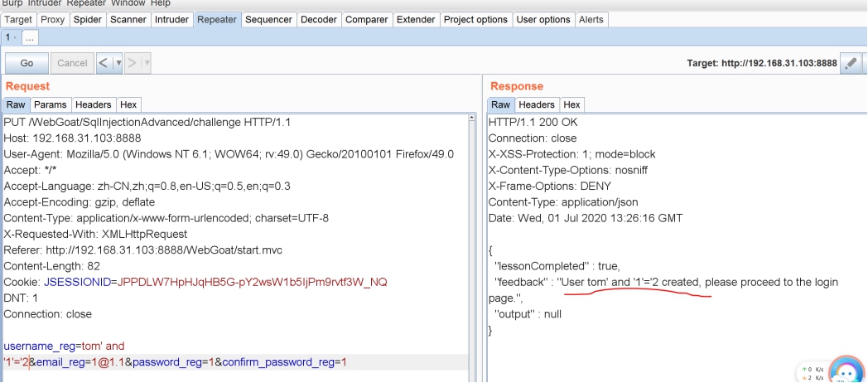Switch to the Target tab
The height and width of the screenshot is (383, 868).
[18, 19]
